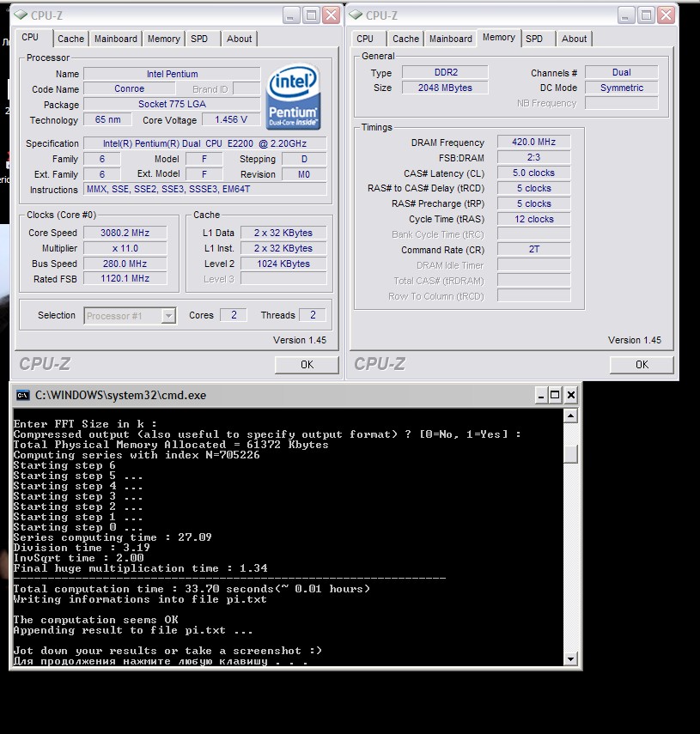This screenshot has width=700, height=734.
Task: Close the left CPU-Z window
Action: point(332,15)
